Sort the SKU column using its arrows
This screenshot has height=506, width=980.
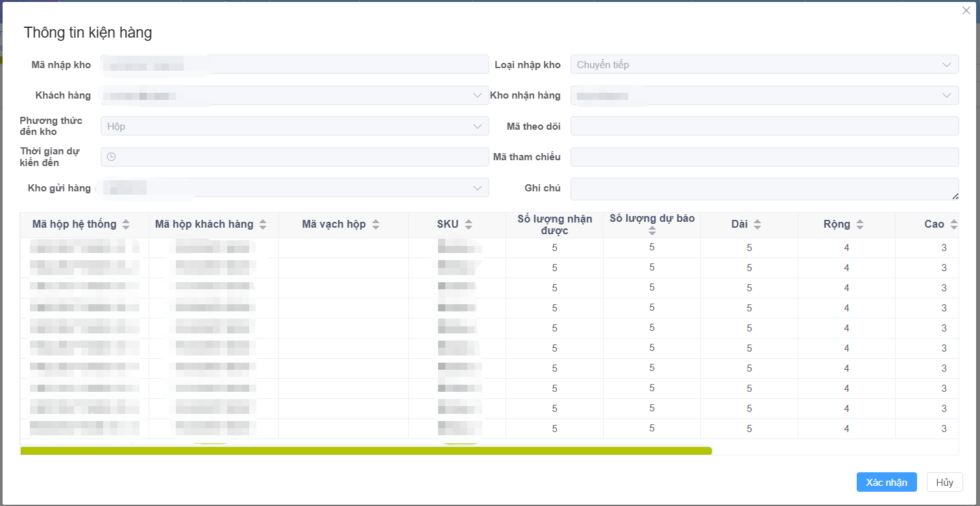point(469,224)
